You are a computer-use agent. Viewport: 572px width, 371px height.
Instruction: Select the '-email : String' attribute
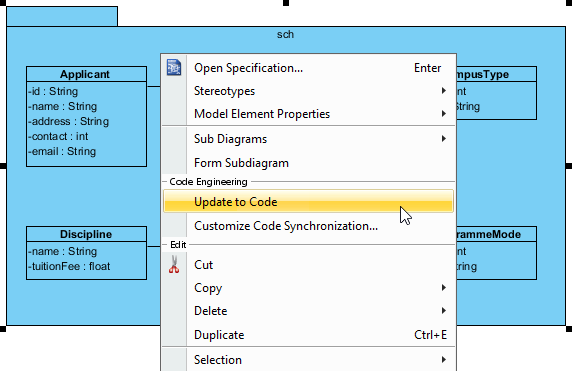62,151
